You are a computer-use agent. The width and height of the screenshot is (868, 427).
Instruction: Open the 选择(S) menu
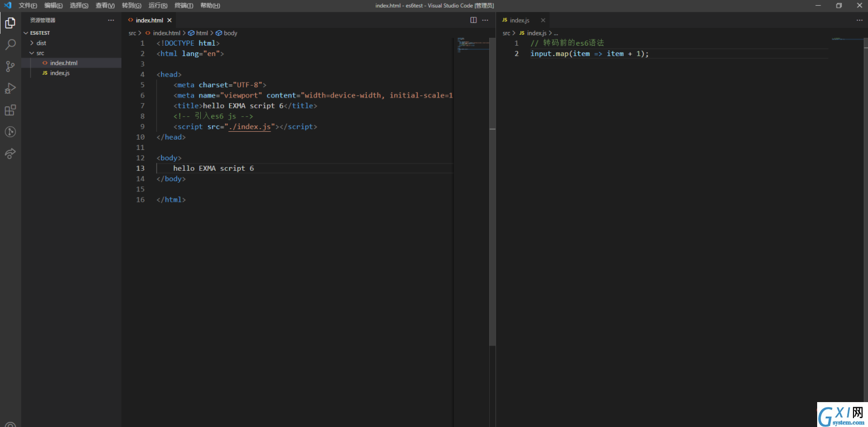[x=79, y=6]
